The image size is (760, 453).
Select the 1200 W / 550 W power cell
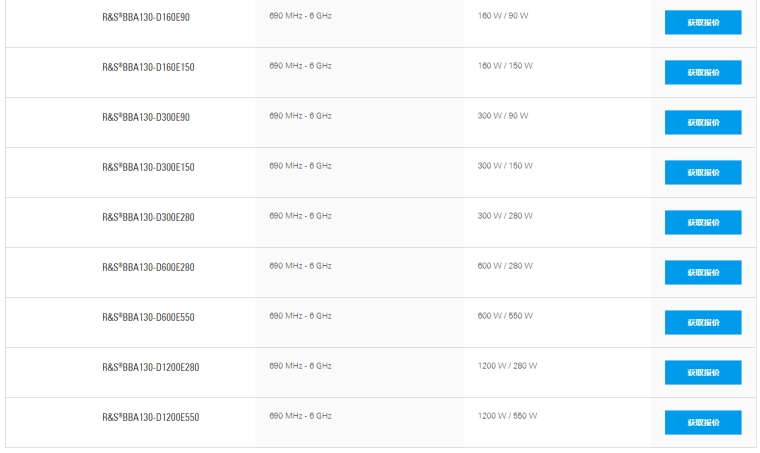(507, 416)
